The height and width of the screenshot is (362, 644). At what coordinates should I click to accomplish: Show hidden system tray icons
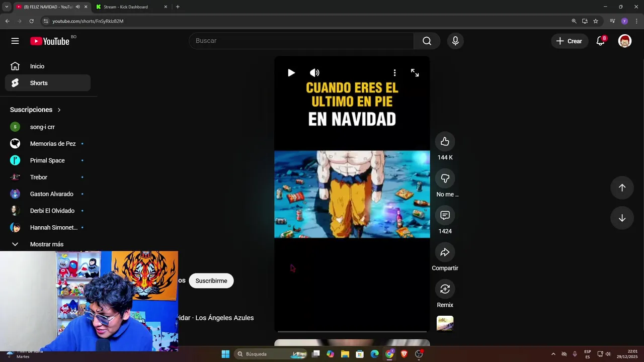[553, 354]
